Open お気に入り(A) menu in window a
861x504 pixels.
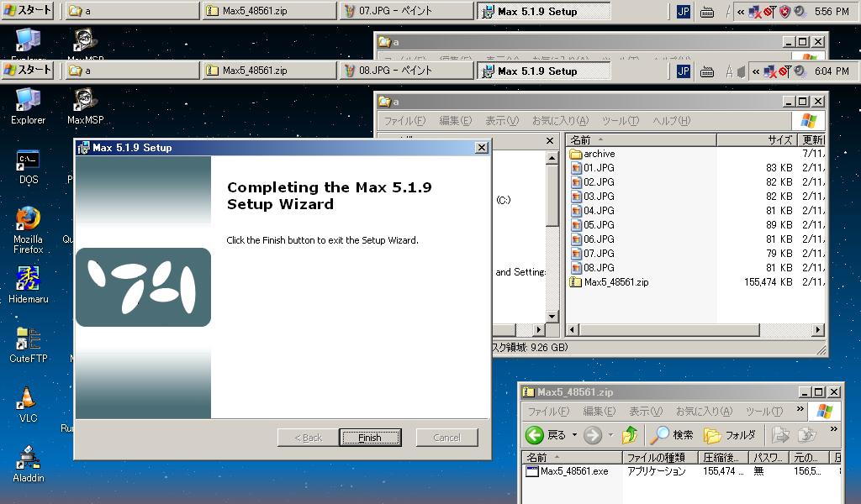tap(560, 121)
